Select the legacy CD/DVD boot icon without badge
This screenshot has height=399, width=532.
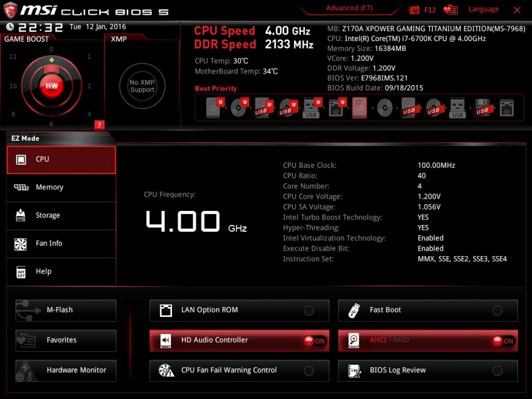click(384, 108)
